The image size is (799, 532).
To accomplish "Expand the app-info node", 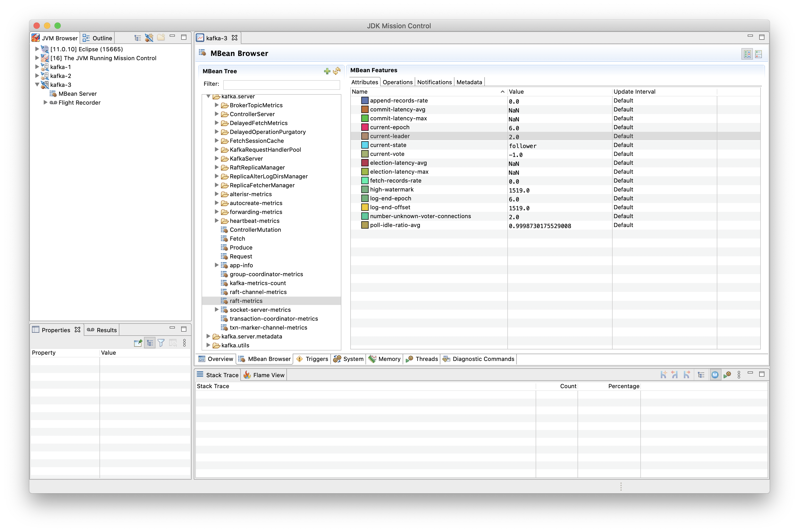I will 216,265.
